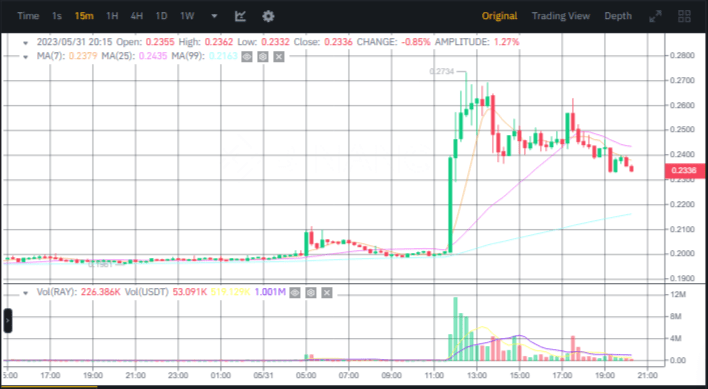Image resolution: width=708 pixels, height=389 pixels.
Task: Click the MA(25) value 0.2435
Action: (154, 56)
